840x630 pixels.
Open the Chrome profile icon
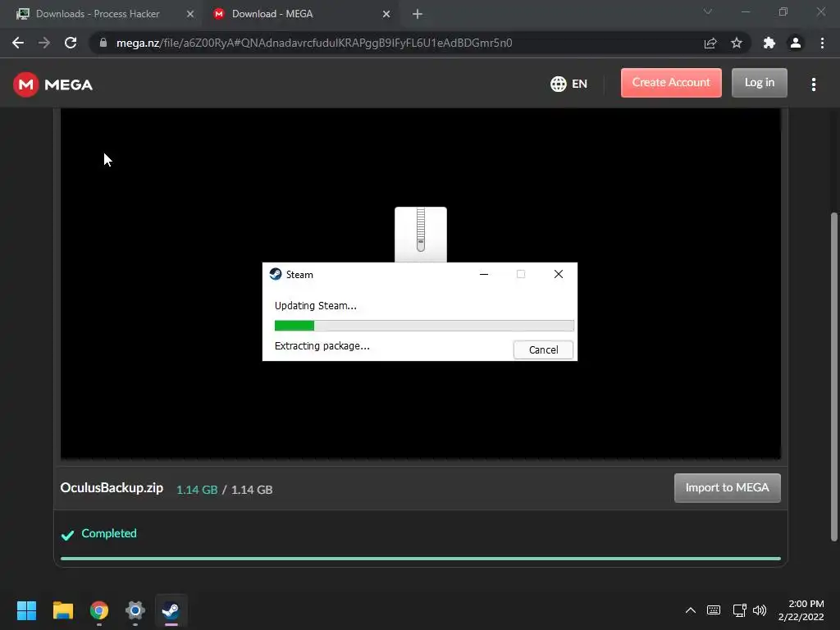click(x=796, y=43)
